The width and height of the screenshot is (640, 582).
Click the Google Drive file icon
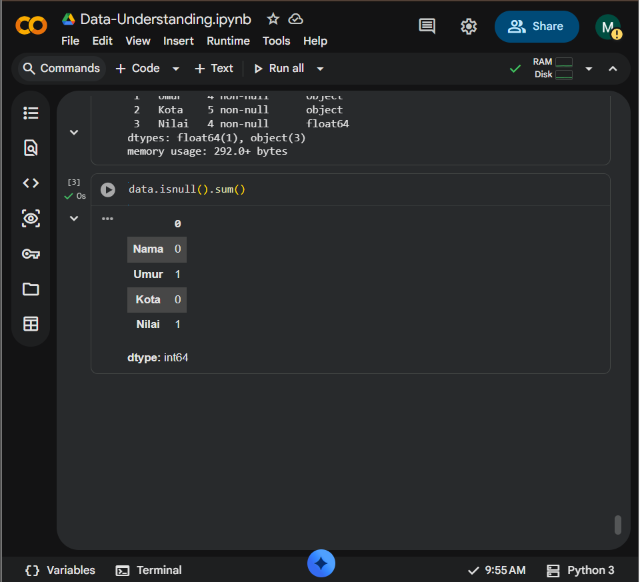pyautogui.click(x=69, y=19)
